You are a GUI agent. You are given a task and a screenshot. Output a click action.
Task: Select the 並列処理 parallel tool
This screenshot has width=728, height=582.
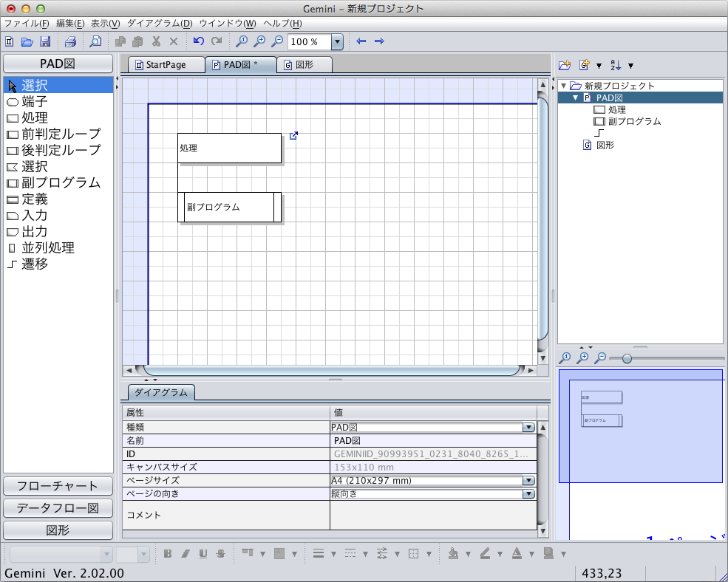point(58,248)
